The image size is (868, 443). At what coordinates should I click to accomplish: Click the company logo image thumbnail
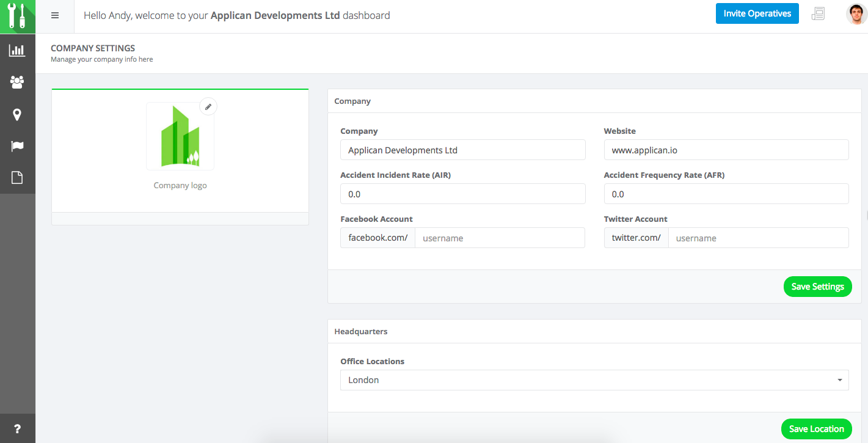(180, 137)
